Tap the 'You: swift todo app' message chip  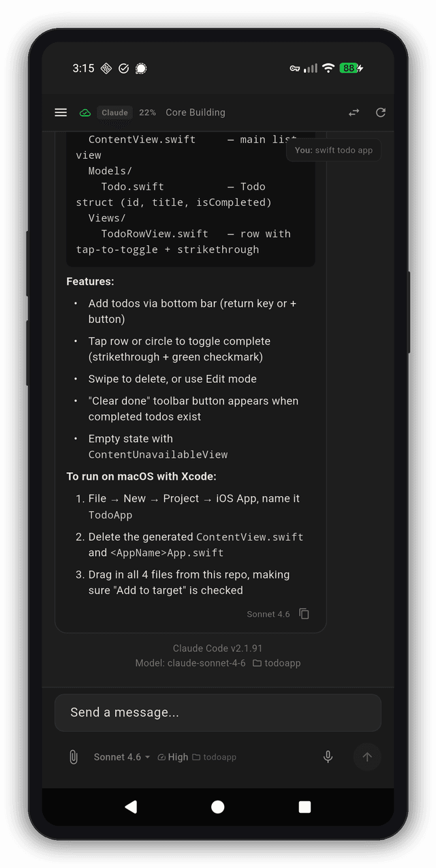click(x=333, y=150)
